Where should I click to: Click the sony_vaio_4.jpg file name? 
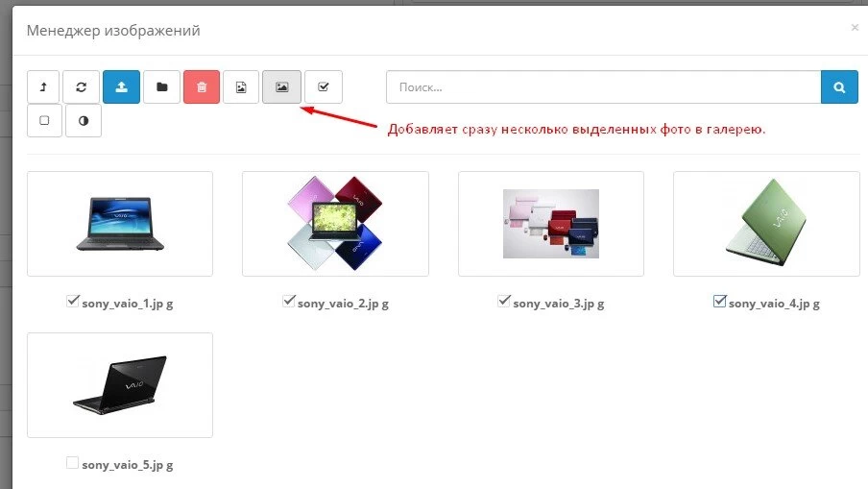[x=774, y=304]
